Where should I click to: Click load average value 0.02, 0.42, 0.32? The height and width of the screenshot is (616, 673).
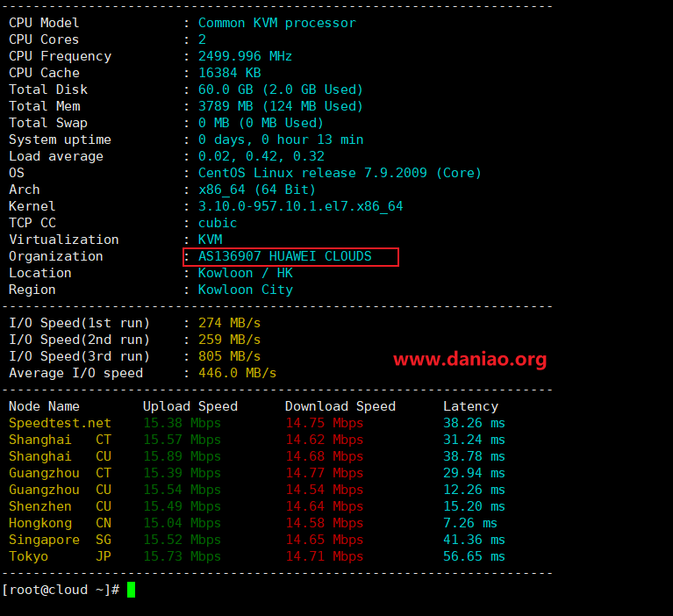pyautogui.click(x=261, y=157)
